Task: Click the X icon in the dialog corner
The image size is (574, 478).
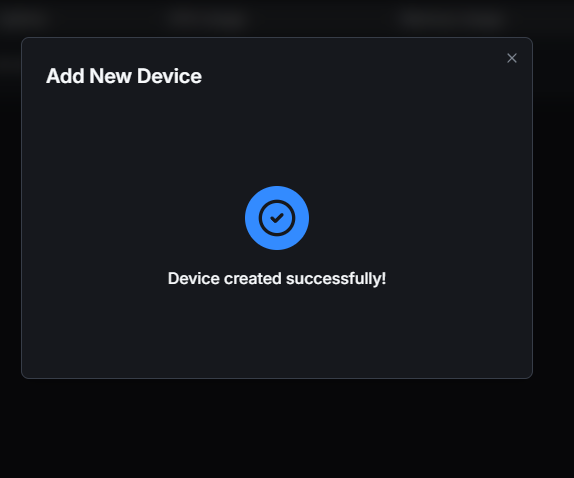Action: coord(512,58)
